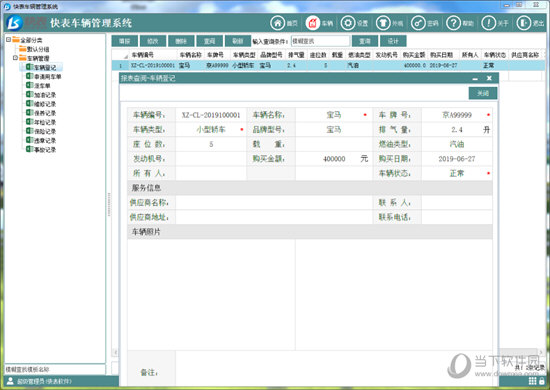550x390 pixels.
Task: Click the 小型轿车 vehicle type value in form
Action: pos(211,129)
